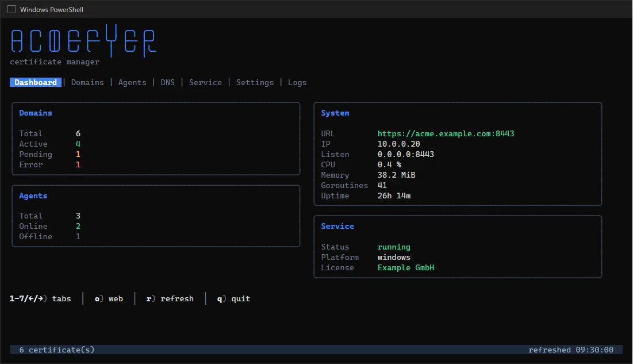Image resolution: width=633 pixels, height=364 pixels.
Task: Click the 'q) quit' shortcut
Action: (x=234, y=299)
